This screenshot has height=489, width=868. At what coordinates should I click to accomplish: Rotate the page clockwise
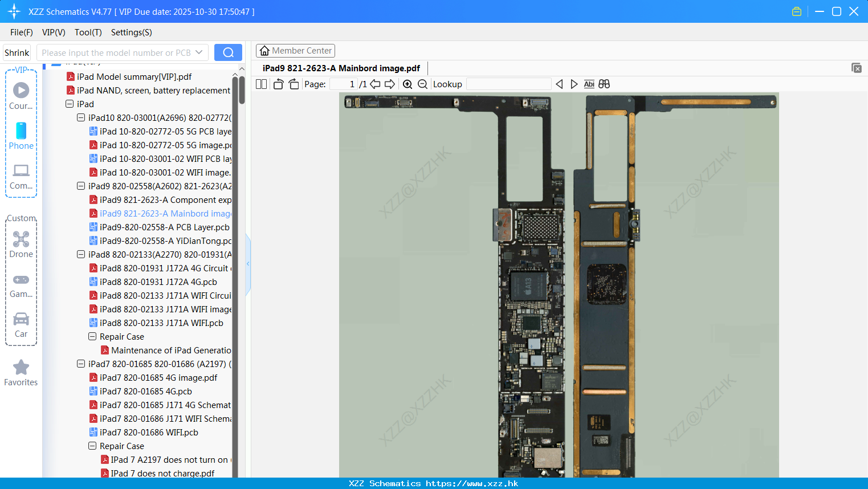[294, 84]
